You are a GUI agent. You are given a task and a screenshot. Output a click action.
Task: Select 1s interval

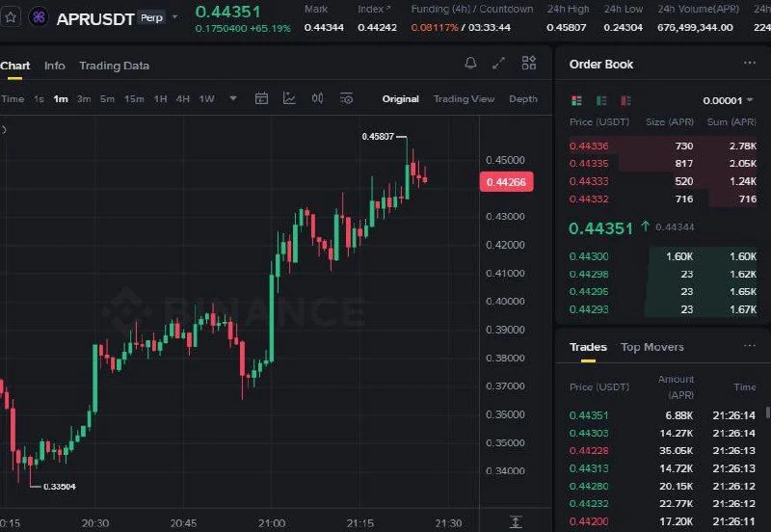pyautogui.click(x=39, y=99)
